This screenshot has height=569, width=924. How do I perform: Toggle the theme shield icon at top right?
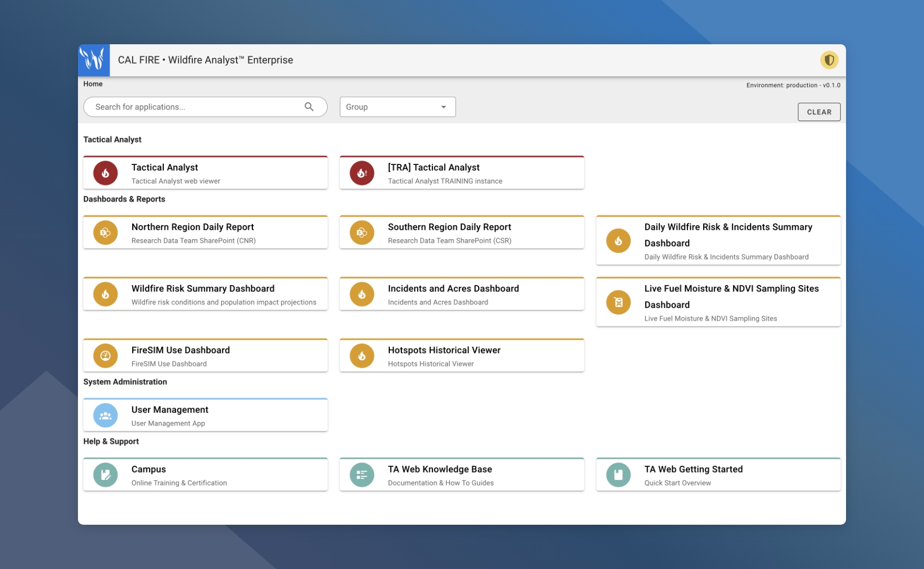click(x=830, y=60)
